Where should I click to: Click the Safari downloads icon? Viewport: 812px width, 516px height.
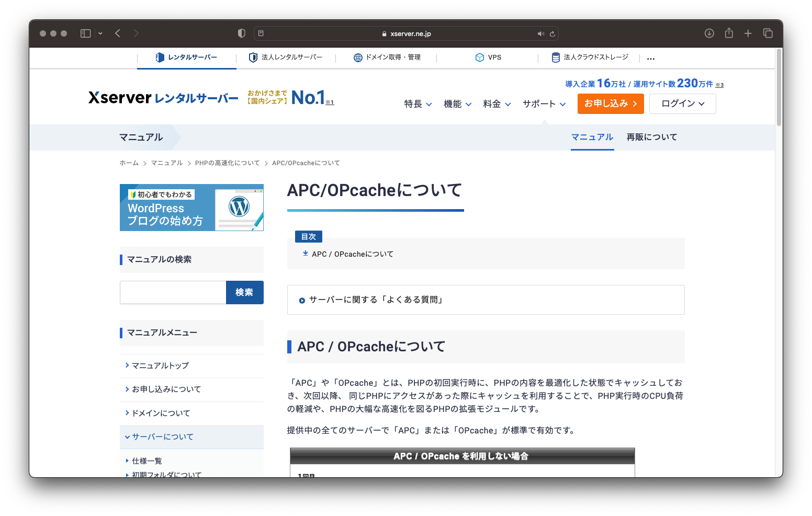(709, 33)
